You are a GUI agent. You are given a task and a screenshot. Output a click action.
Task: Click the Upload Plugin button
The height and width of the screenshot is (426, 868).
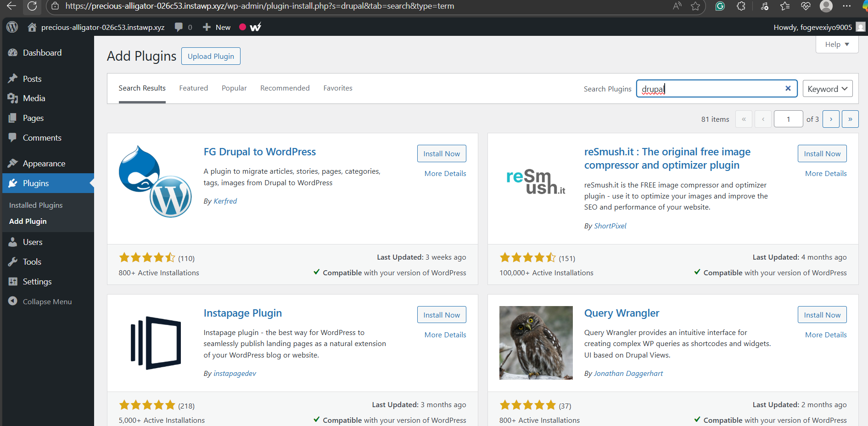point(211,56)
